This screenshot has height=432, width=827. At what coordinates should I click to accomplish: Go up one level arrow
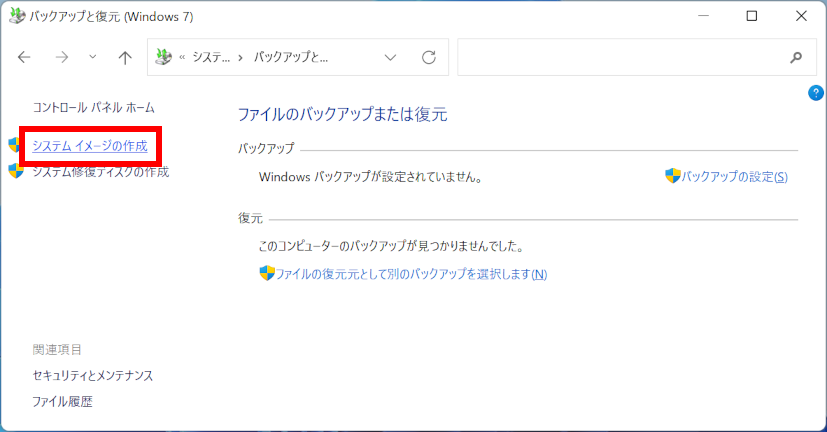click(x=125, y=57)
